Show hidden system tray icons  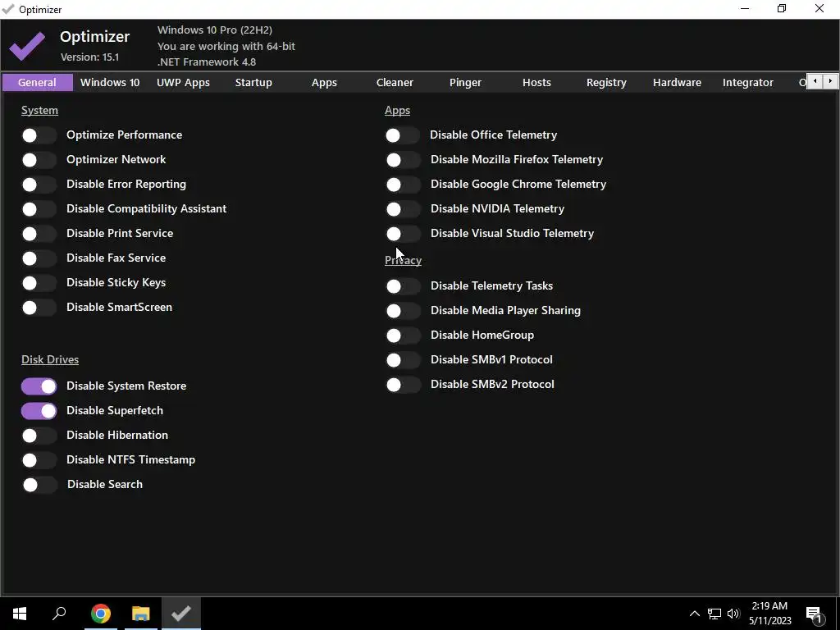pyautogui.click(x=694, y=614)
